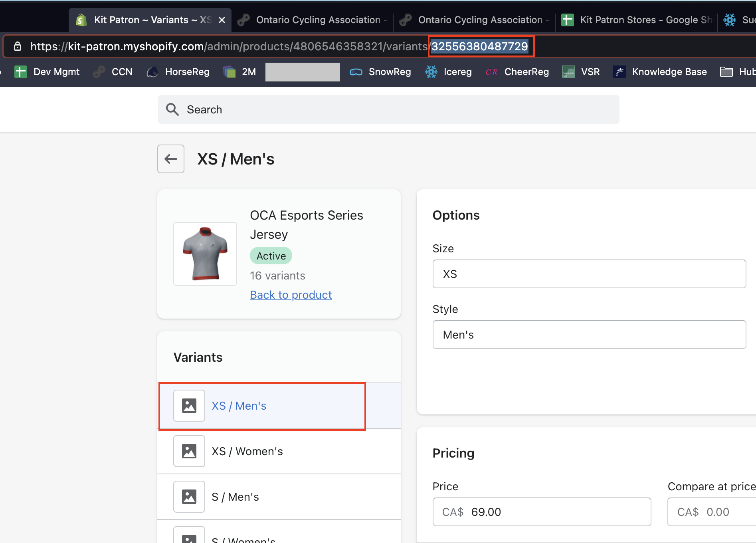756x543 pixels.
Task: Open the 2M bookmark
Action: [x=239, y=72]
